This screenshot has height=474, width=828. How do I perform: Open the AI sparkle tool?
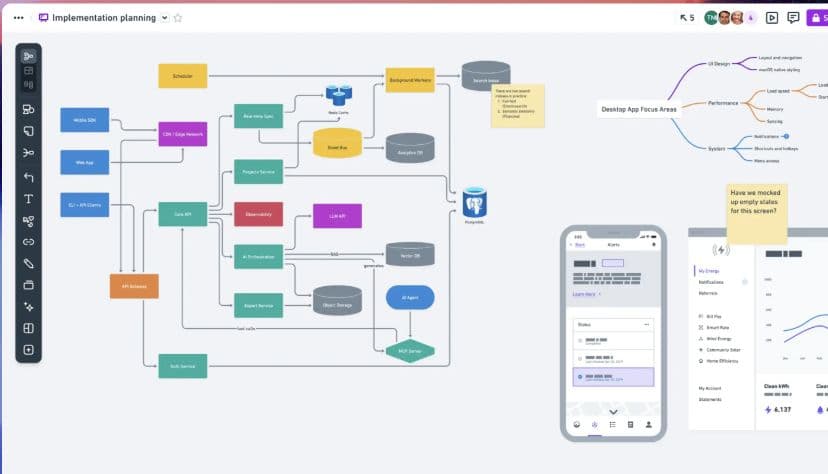point(29,307)
